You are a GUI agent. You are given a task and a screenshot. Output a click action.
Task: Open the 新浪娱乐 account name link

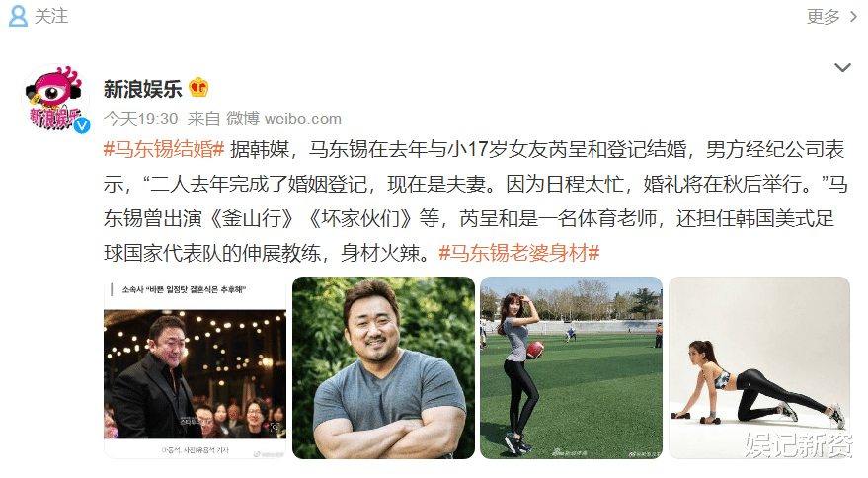(143, 89)
